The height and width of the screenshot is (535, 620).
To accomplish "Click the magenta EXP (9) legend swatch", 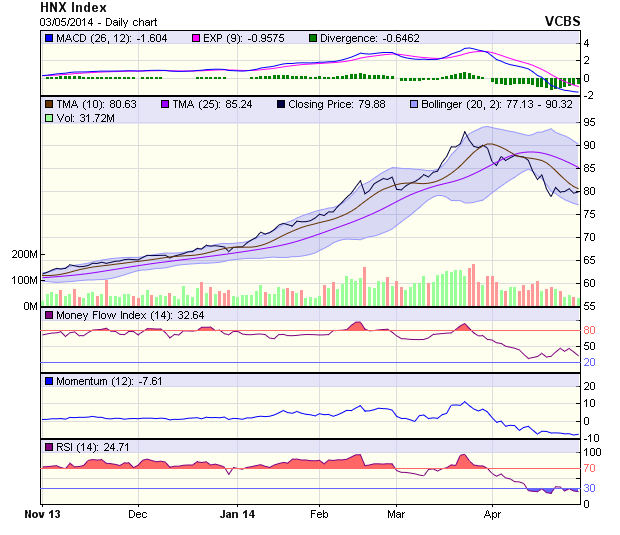I will point(197,39).
